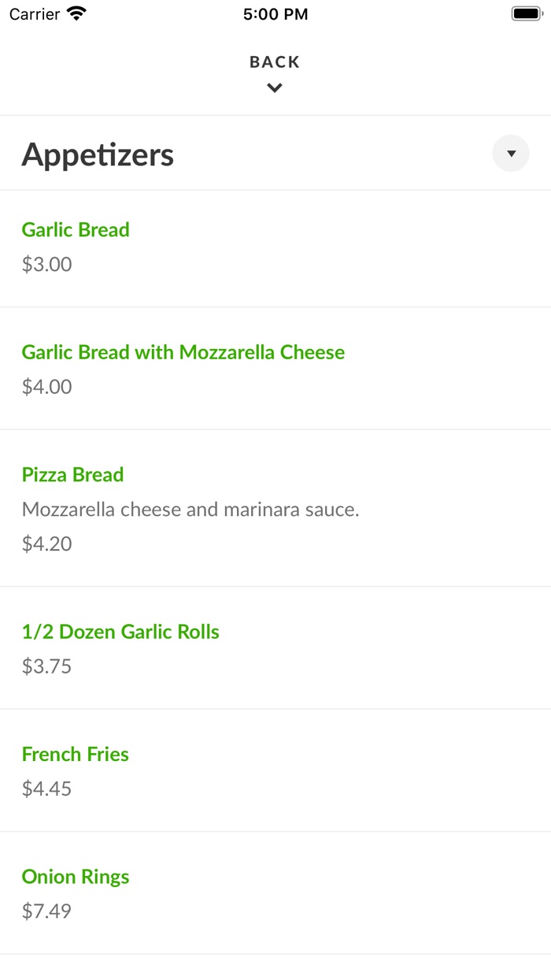Tap the $3.00 price under Garlic Bread
The height and width of the screenshot is (980, 551).
[46, 264]
